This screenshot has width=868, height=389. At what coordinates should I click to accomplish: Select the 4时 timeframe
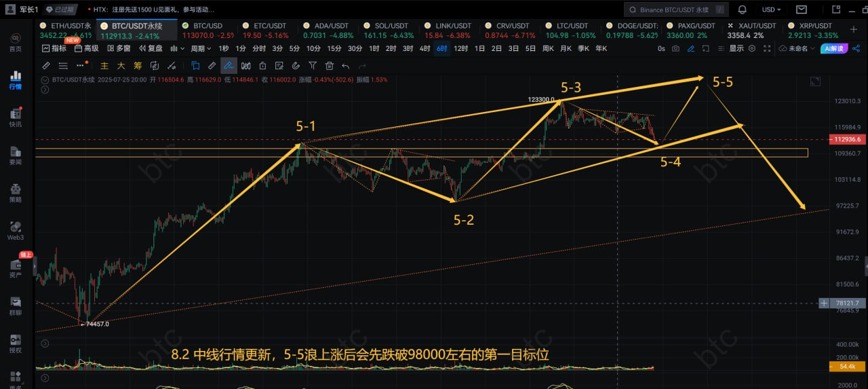(x=425, y=49)
